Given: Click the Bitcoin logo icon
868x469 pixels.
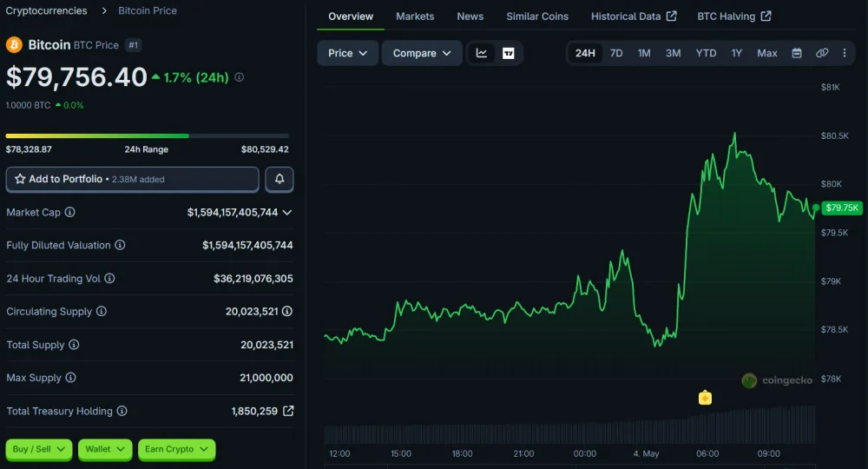Looking at the screenshot, I should 14,45.
